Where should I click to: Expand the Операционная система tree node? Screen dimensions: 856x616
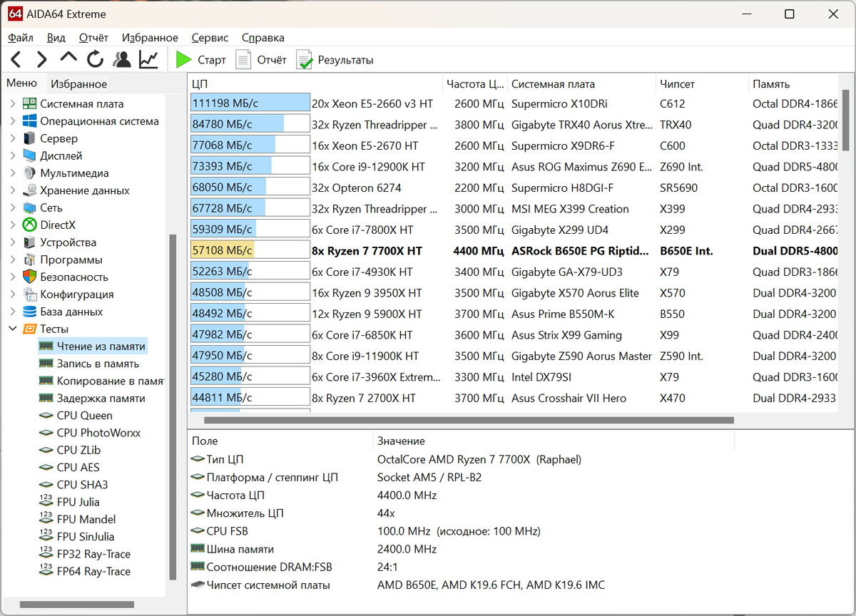[11, 121]
